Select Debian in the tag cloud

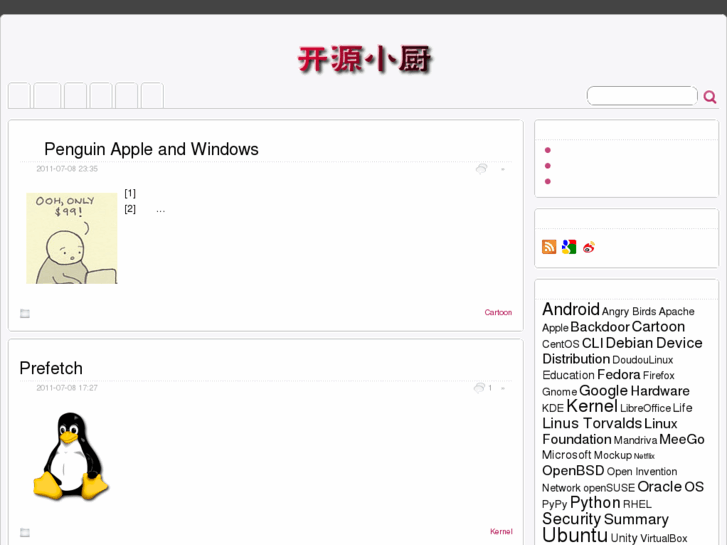coord(629,343)
